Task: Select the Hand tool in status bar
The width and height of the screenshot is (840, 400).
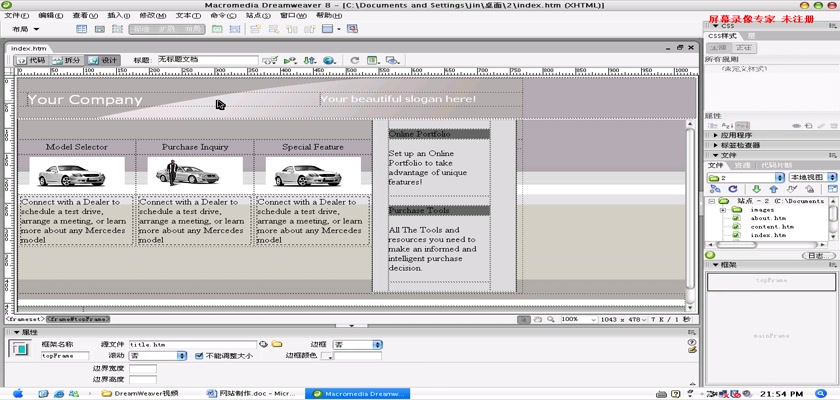Action: coord(537,319)
